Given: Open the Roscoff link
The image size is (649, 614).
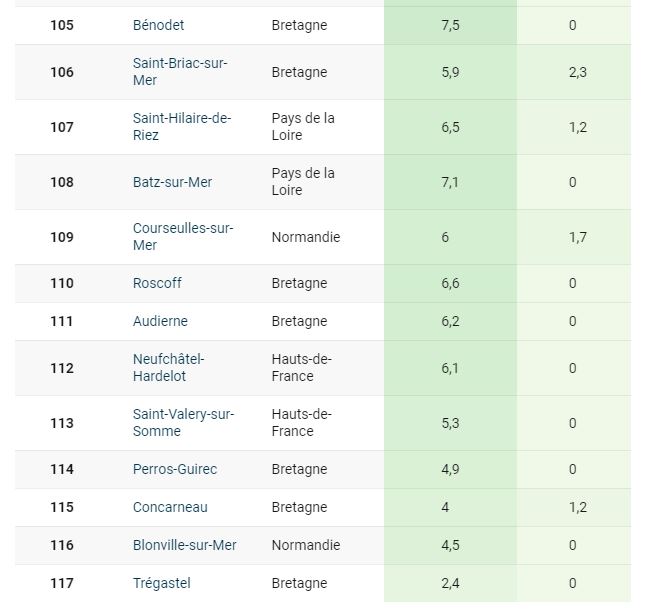Looking at the screenshot, I should click(157, 283).
